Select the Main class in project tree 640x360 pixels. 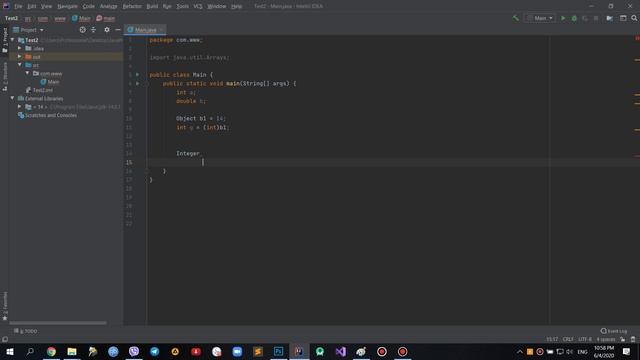49,82
